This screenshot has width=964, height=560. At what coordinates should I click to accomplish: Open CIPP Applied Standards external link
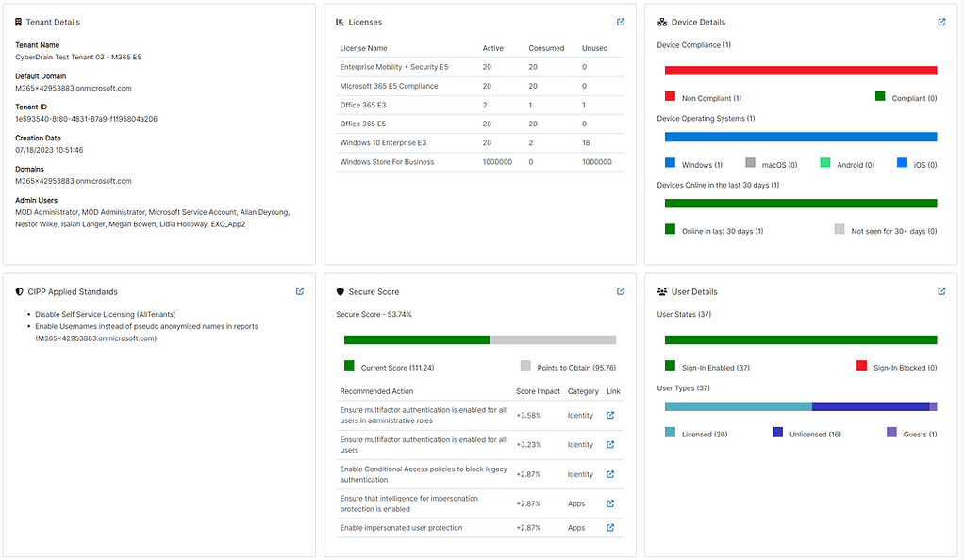pos(300,291)
